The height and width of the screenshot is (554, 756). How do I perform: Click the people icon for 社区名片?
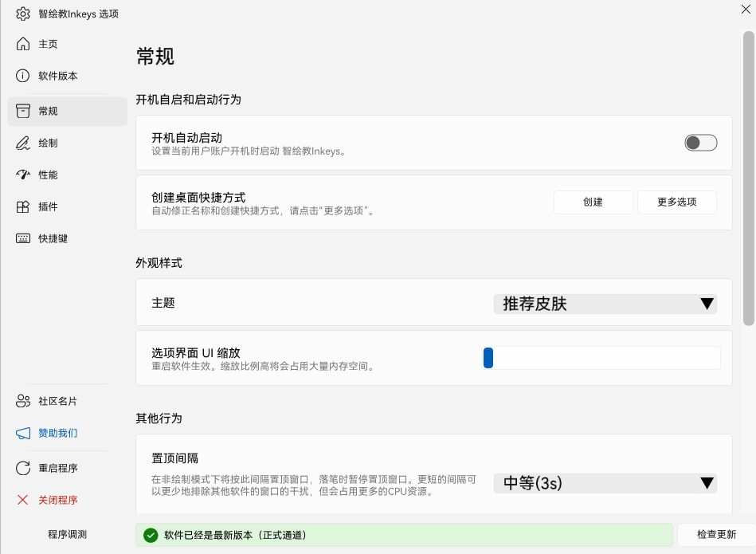click(x=22, y=401)
